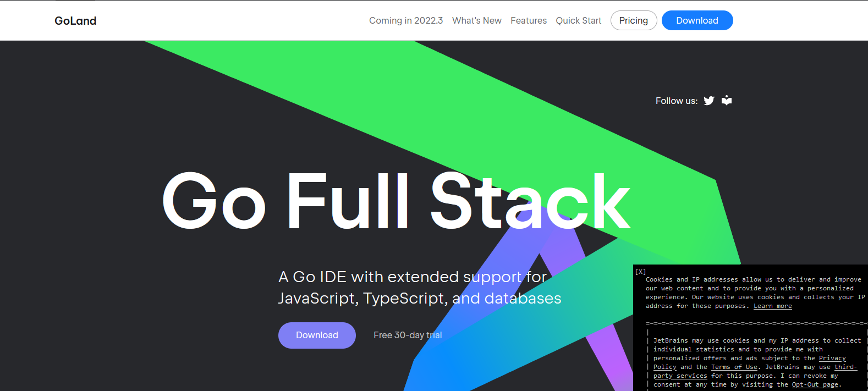
Task: Go to the Features page
Action: pos(529,20)
